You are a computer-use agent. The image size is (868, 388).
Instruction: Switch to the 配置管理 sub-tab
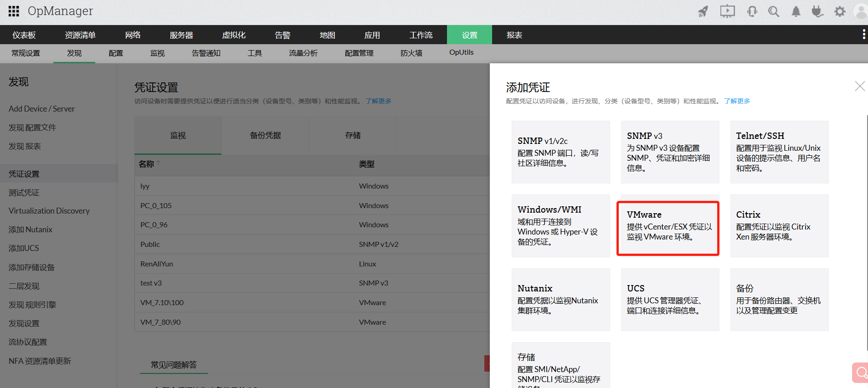pyautogui.click(x=360, y=53)
